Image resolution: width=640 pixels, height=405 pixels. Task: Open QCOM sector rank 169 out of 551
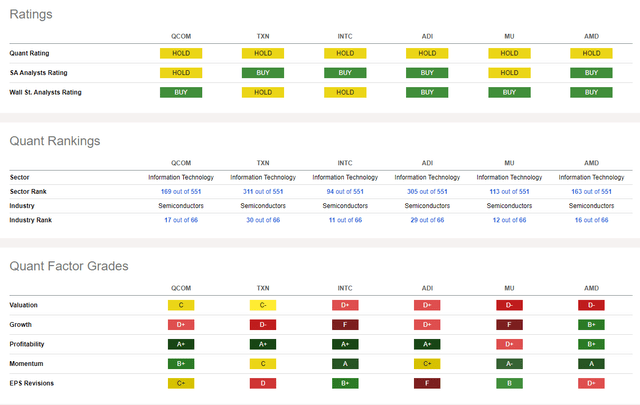[181, 191]
